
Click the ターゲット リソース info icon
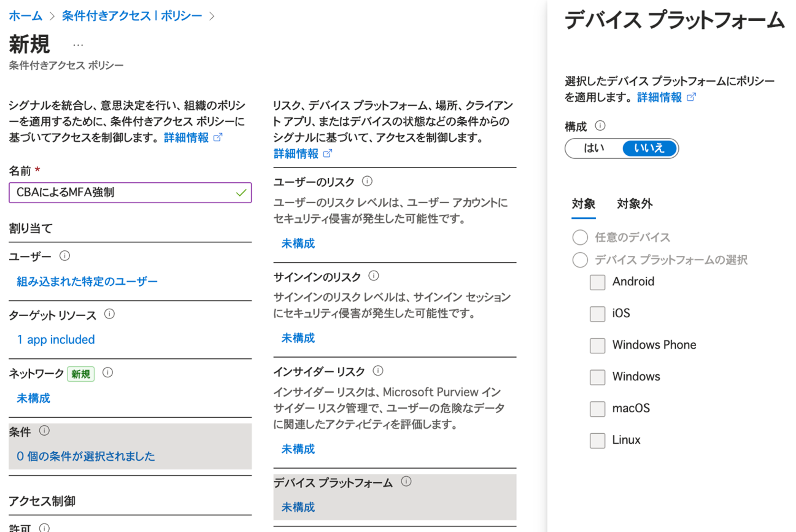coord(110,314)
